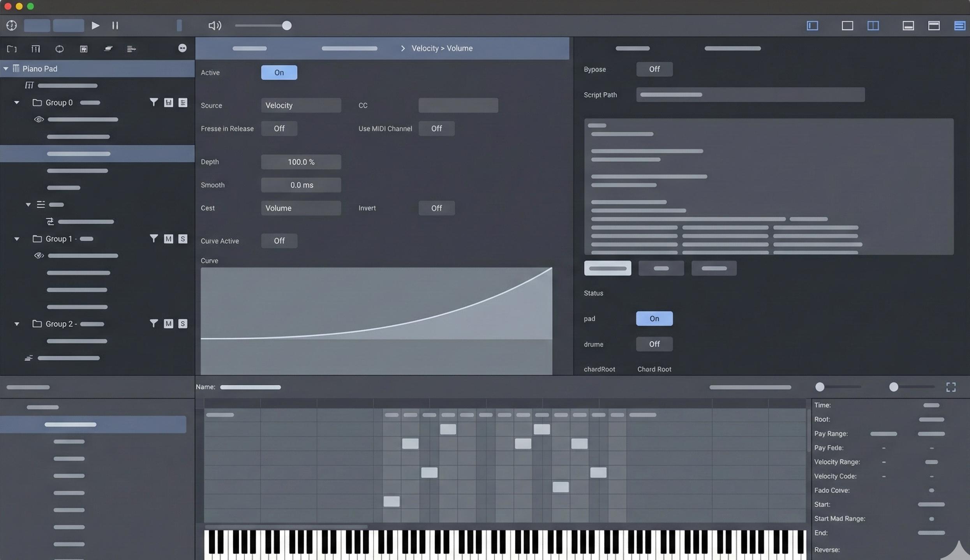Click the loop/refresh icon in the left toolbar

[59, 49]
